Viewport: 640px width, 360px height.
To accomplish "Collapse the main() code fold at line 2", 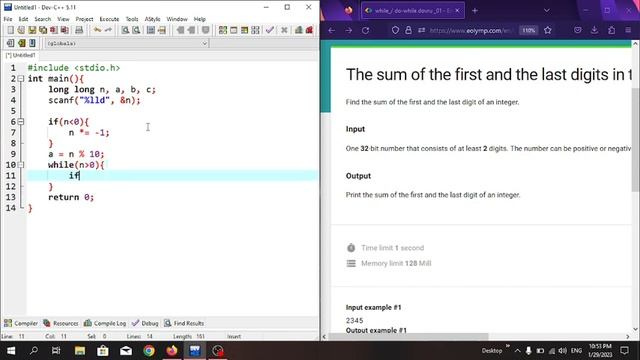I will (x=20, y=79).
